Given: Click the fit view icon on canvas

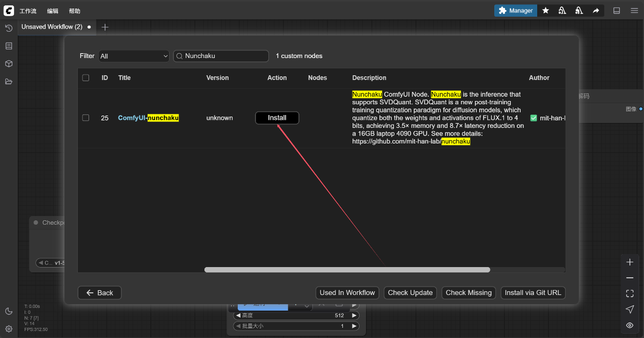Looking at the screenshot, I should coord(630,293).
